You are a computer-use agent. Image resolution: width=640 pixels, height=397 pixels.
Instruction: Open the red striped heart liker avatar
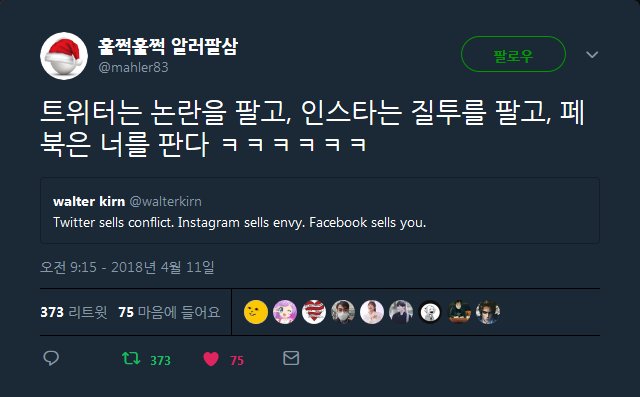click(313, 312)
